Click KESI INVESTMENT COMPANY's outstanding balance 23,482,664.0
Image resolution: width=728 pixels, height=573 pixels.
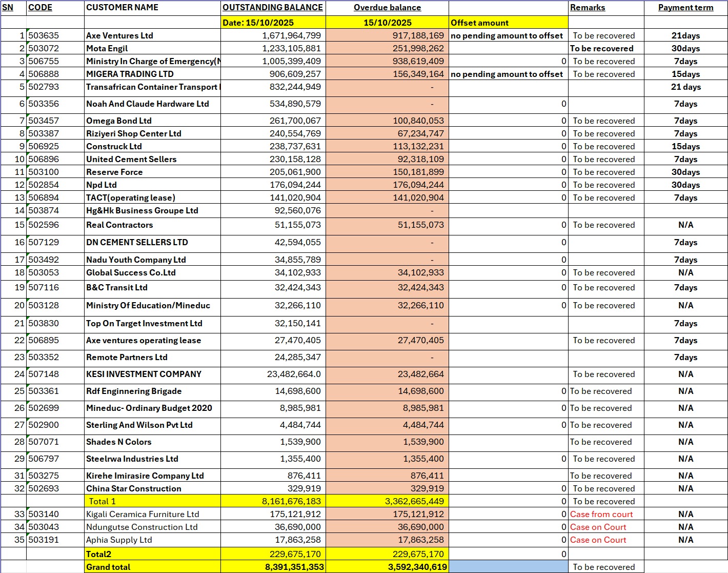(x=294, y=374)
